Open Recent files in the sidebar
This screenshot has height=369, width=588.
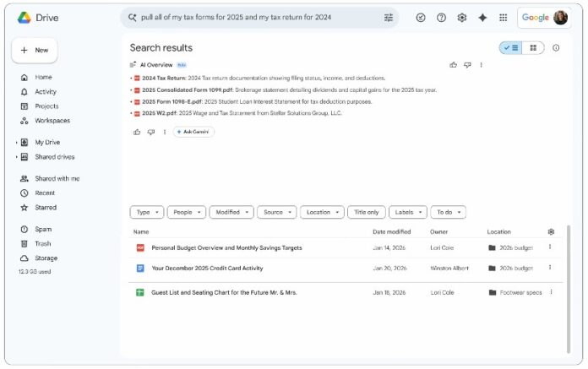45,193
